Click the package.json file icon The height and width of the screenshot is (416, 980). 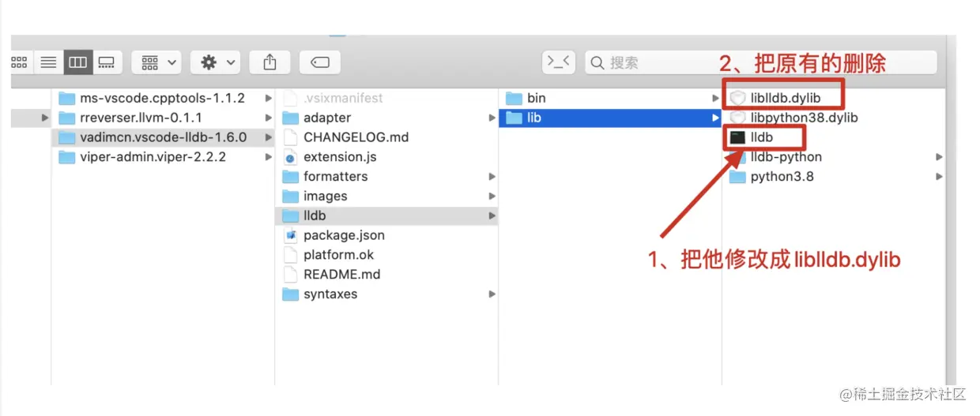coord(290,235)
